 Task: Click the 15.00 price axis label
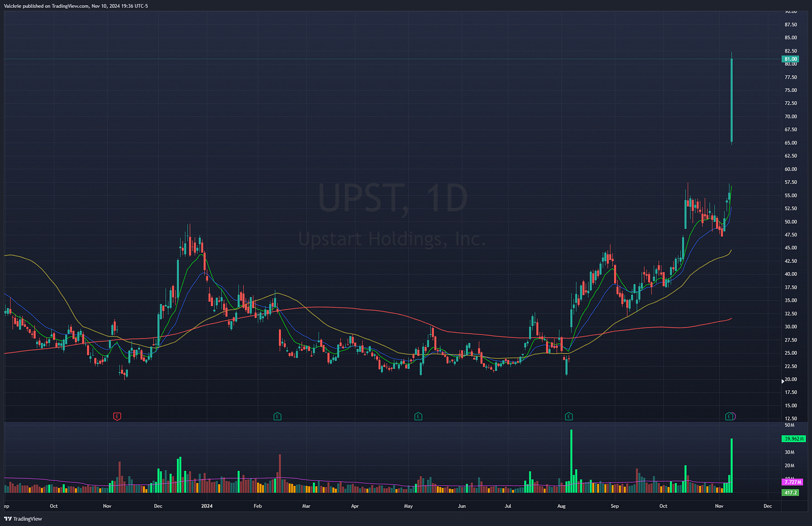coord(791,406)
